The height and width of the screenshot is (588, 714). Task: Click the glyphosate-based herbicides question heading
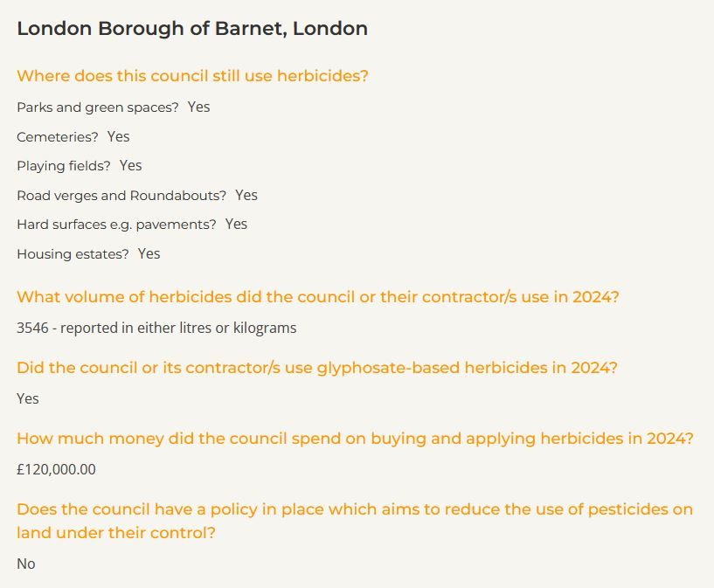[x=317, y=368]
